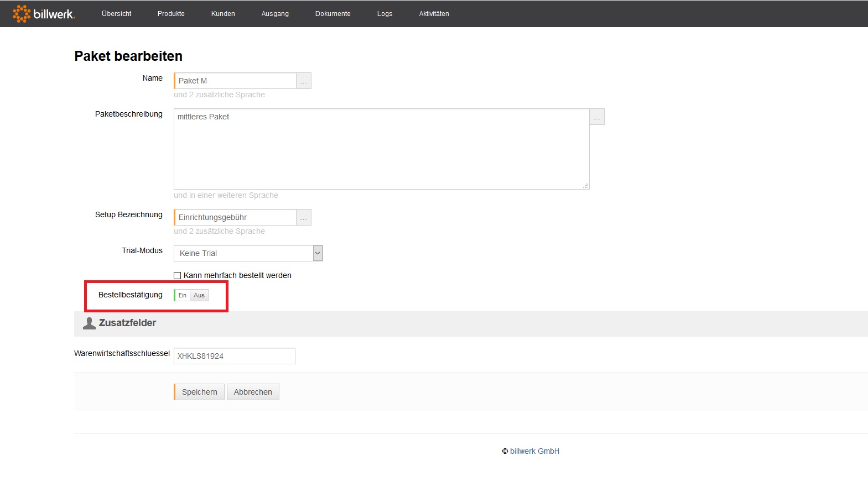Click the Zusatzfelder person icon
This screenshot has height=487, width=868.
click(89, 323)
